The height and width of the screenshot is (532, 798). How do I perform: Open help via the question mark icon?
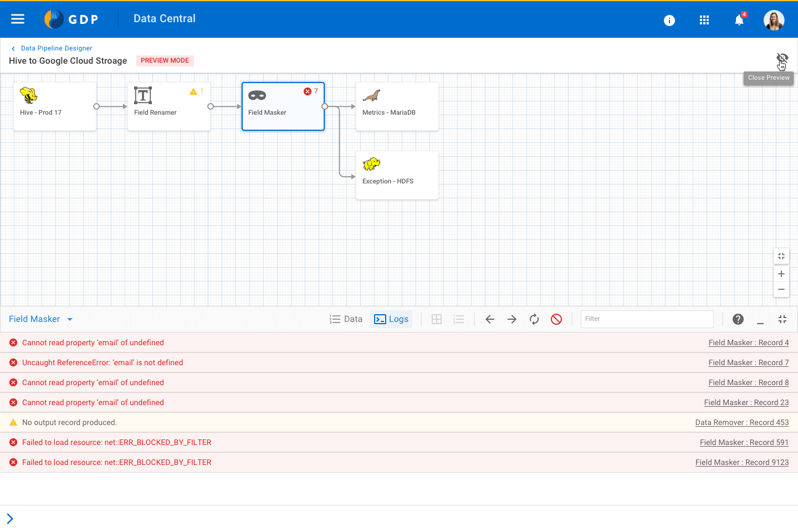coord(738,319)
